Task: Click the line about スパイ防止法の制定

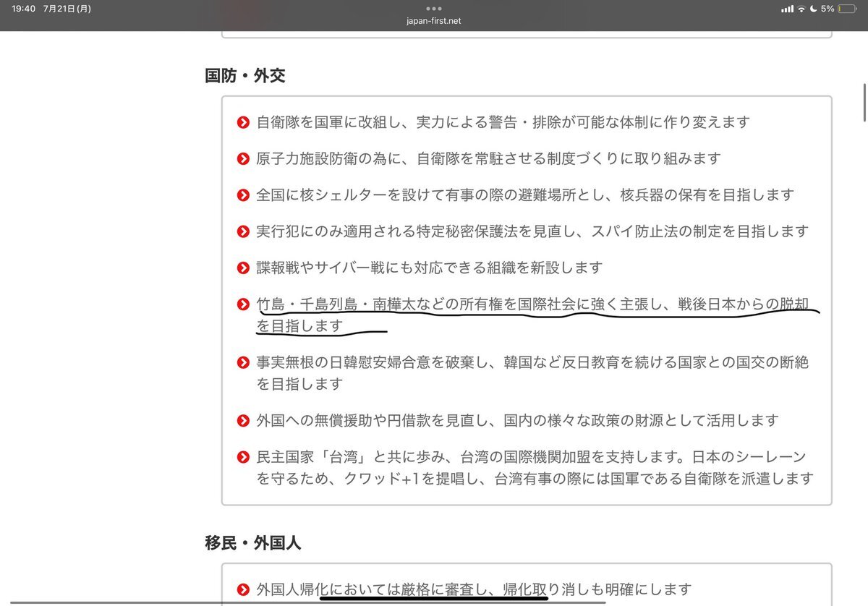Action: click(532, 231)
